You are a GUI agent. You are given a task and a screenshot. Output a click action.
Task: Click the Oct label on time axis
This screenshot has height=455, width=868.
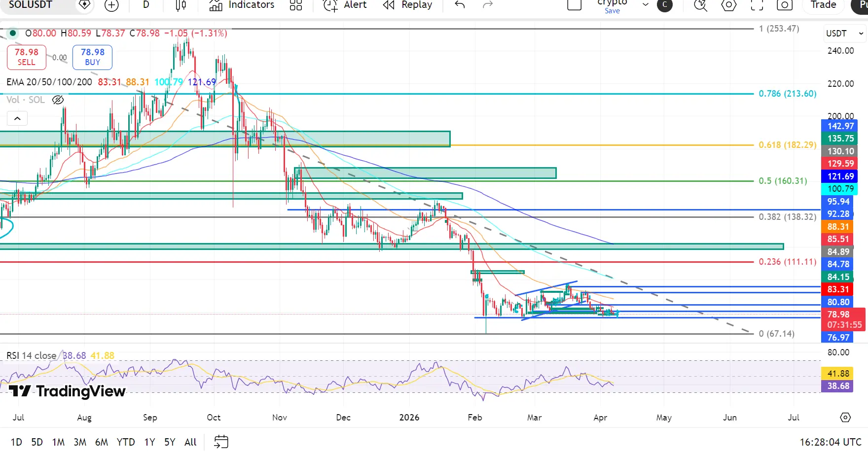pyautogui.click(x=214, y=418)
